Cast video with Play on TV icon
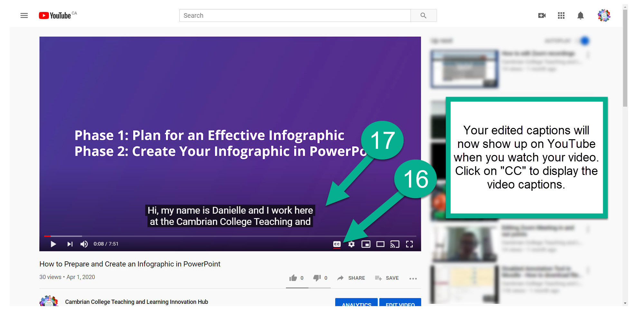 (x=395, y=244)
